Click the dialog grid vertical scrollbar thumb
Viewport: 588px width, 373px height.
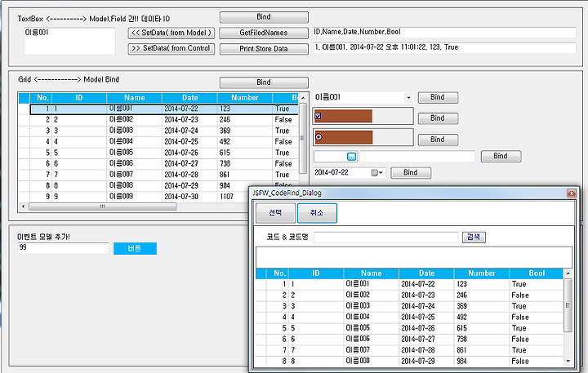tap(568, 305)
